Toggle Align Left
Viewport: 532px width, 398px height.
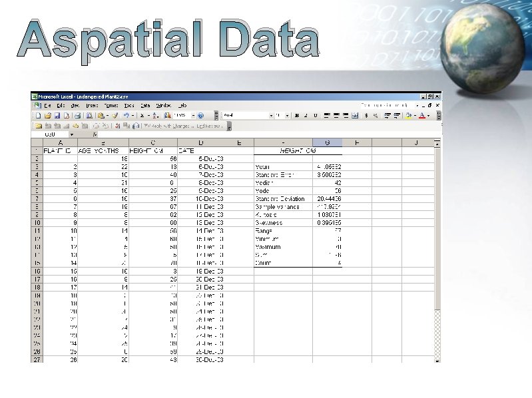click(x=327, y=116)
